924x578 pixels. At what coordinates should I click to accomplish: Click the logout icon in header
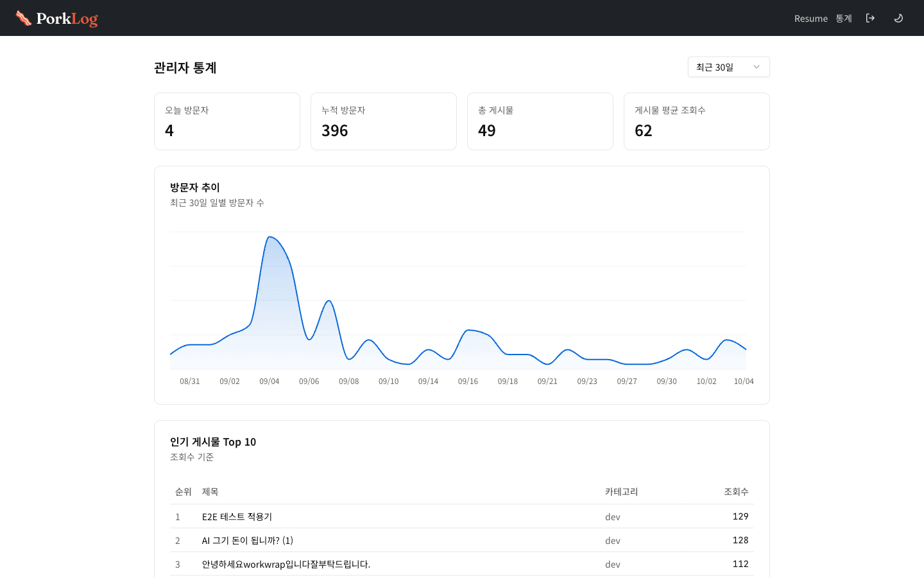(x=870, y=18)
